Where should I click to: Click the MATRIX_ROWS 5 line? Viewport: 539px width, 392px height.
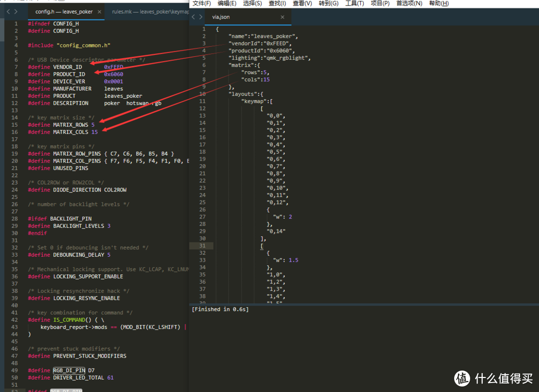tap(61, 125)
